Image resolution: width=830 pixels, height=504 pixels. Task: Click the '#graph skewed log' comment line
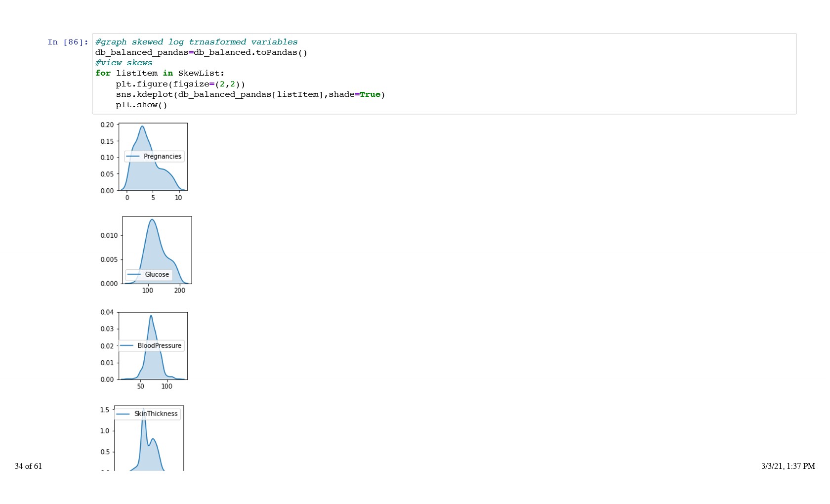[x=196, y=42]
